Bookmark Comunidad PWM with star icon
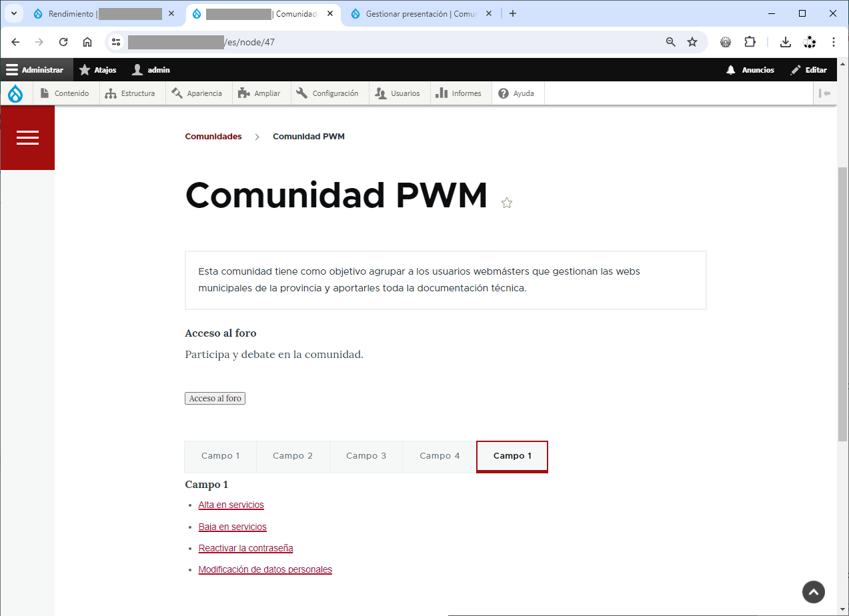The width and height of the screenshot is (849, 616). coord(507,203)
